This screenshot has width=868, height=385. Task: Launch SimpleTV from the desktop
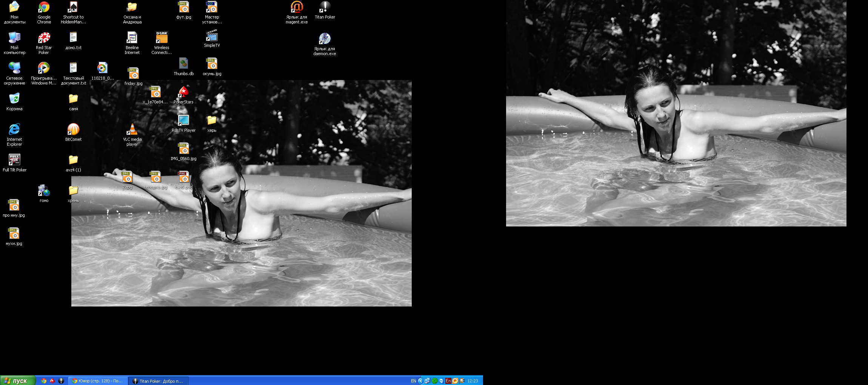coord(212,36)
